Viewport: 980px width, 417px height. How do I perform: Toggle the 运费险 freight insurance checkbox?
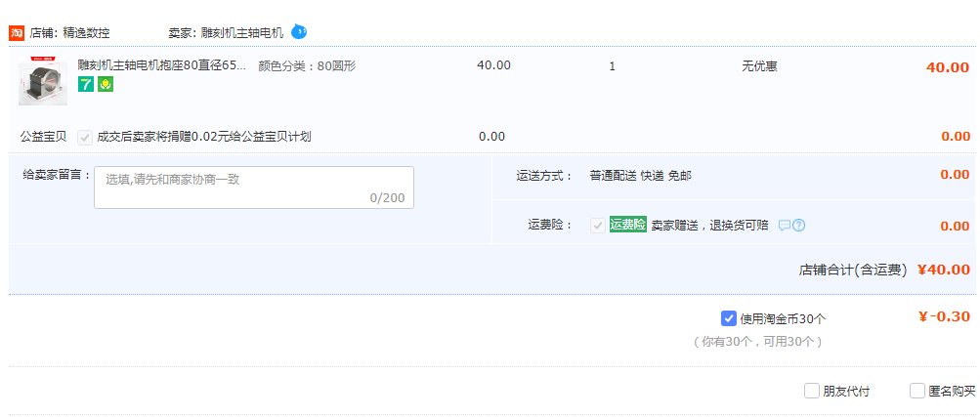click(x=597, y=226)
